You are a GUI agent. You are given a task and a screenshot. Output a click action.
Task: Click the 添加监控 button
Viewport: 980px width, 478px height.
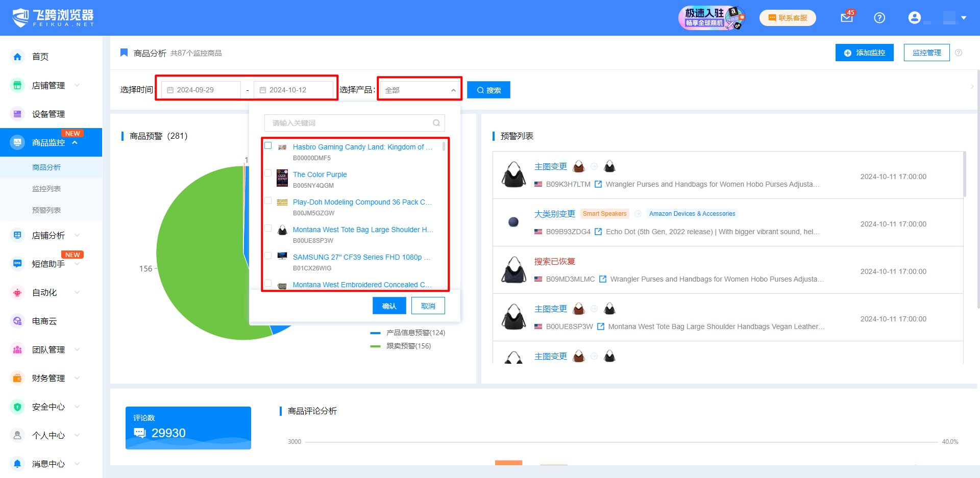(864, 53)
